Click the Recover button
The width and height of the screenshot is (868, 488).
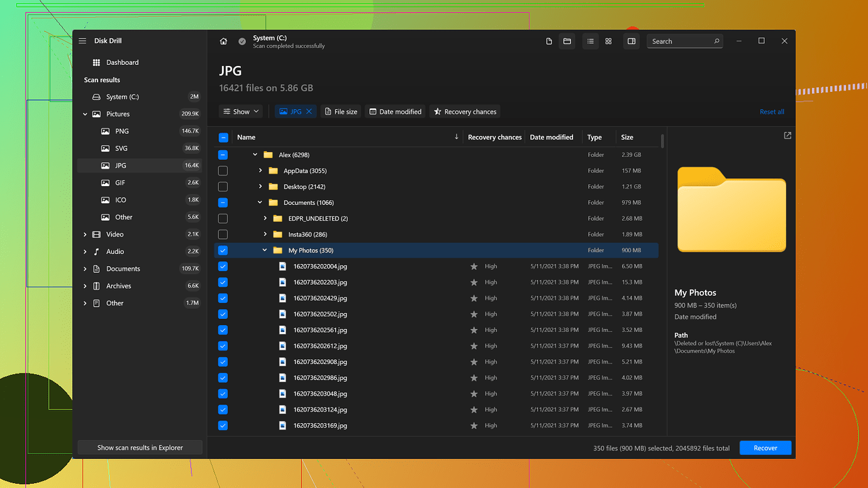coord(765,448)
